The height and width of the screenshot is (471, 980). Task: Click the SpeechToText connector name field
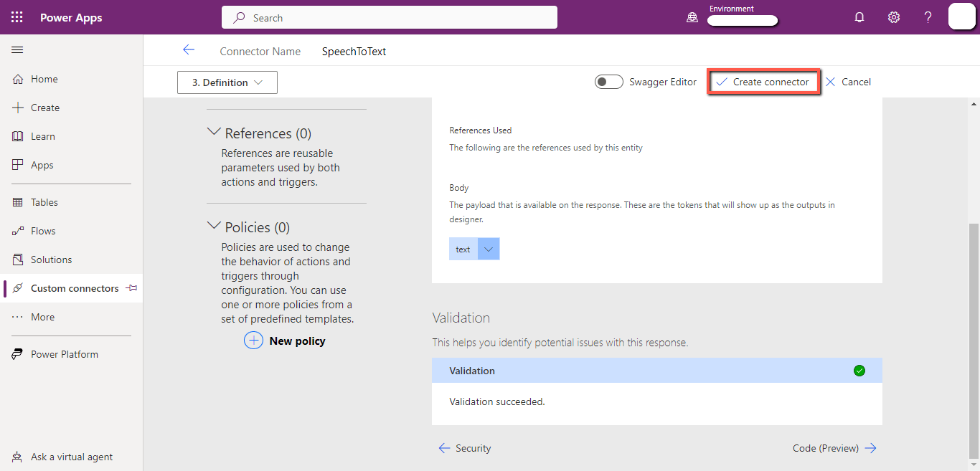pyautogui.click(x=354, y=52)
